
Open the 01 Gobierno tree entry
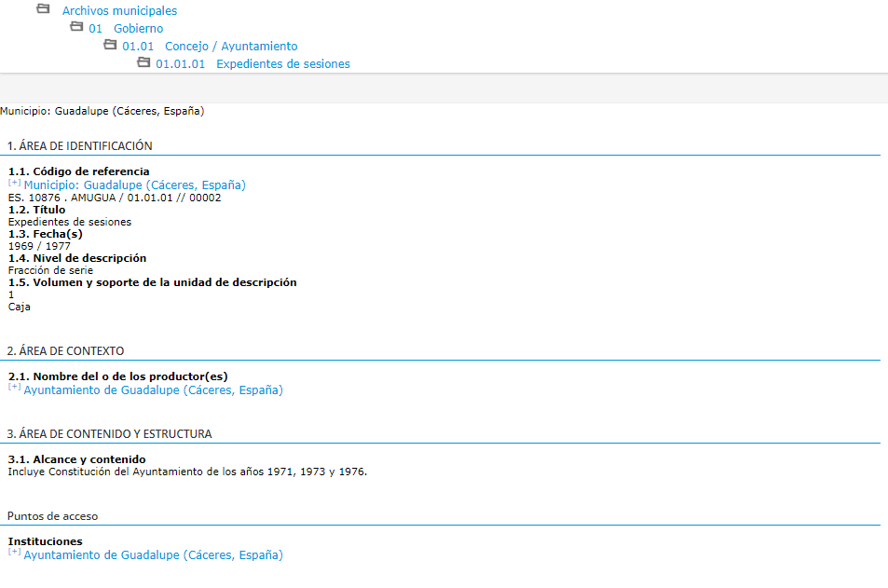click(126, 28)
